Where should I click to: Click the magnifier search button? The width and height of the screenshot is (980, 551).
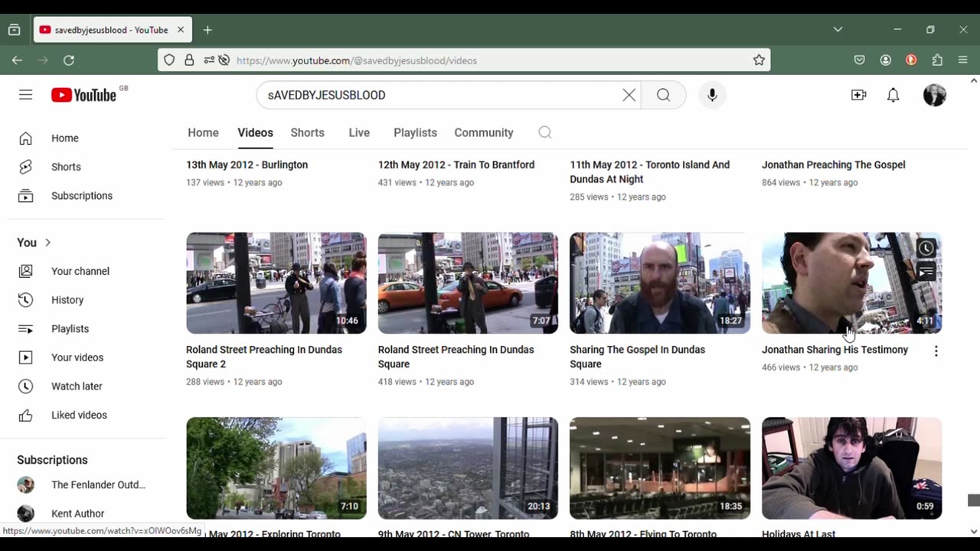tap(663, 95)
